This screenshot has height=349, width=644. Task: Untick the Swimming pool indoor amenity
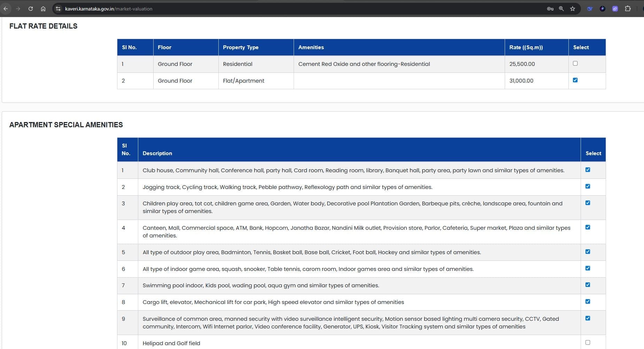pos(588,285)
